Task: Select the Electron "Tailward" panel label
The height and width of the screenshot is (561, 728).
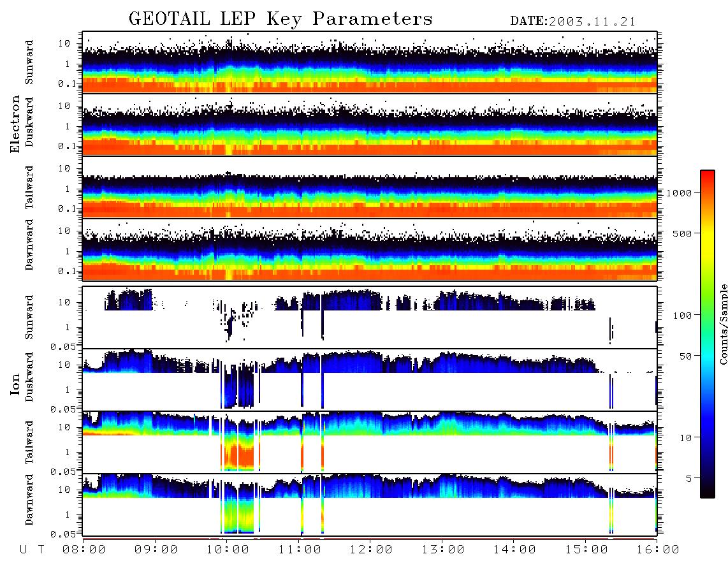Action: click(29, 187)
